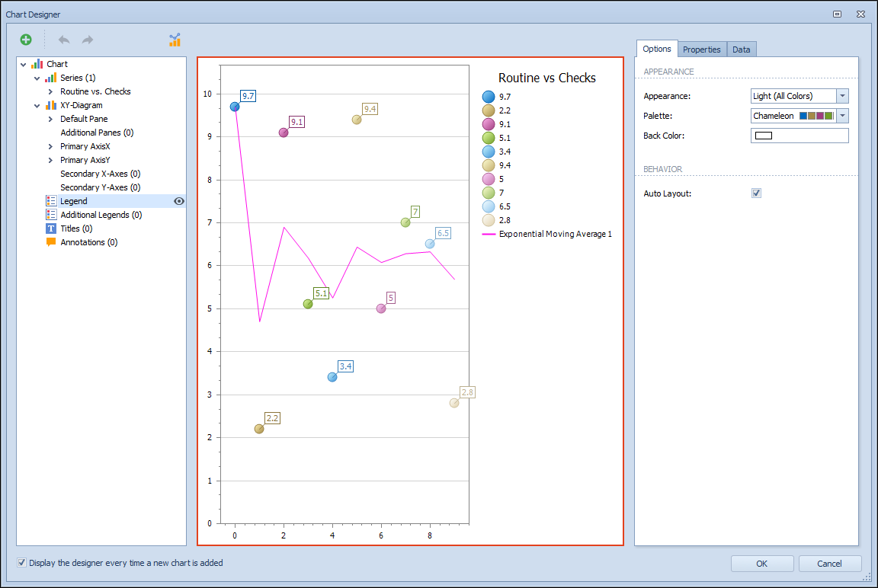Click the 3.4 data point on chart
The image size is (878, 588).
click(332, 377)
